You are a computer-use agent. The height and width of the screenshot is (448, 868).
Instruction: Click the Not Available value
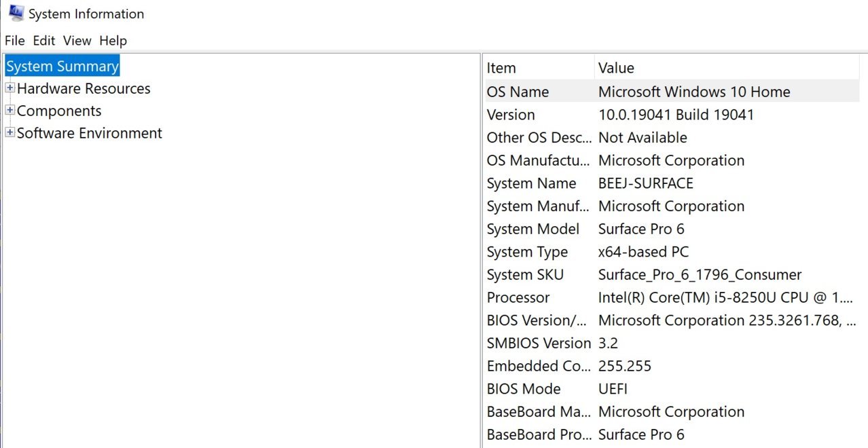coord(643,138)
